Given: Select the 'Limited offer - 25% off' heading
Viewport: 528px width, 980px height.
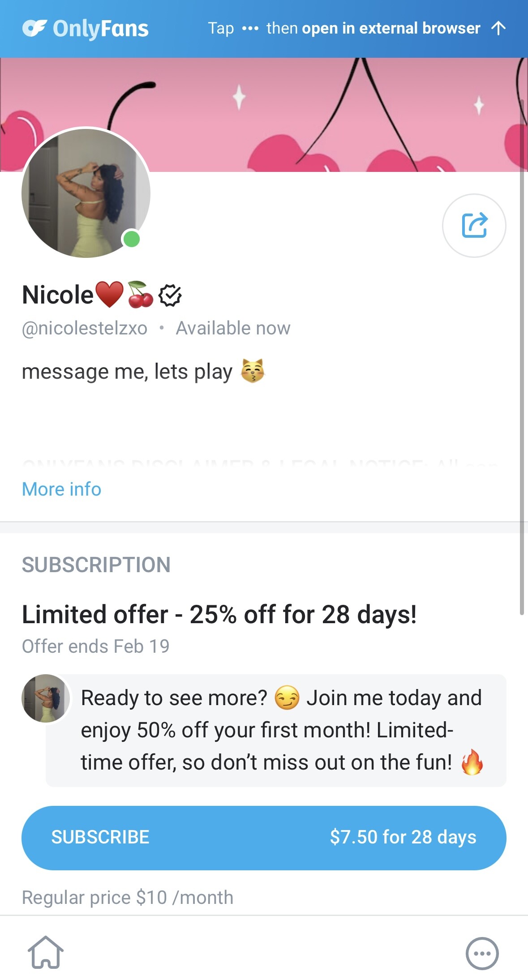Looking at the screenshot, I should click(x=219, y=614).
